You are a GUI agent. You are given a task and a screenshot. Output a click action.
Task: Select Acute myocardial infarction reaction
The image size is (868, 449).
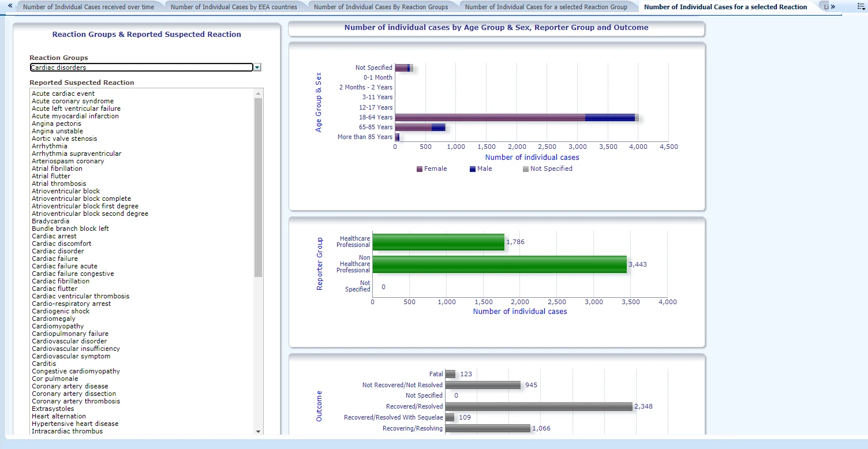pos(75,116)
